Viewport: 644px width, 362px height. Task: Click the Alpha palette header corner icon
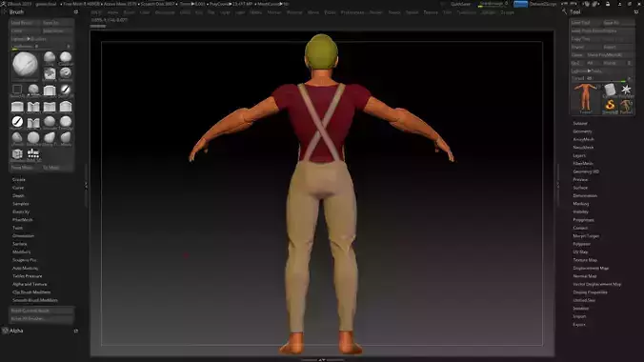(76, 331)
